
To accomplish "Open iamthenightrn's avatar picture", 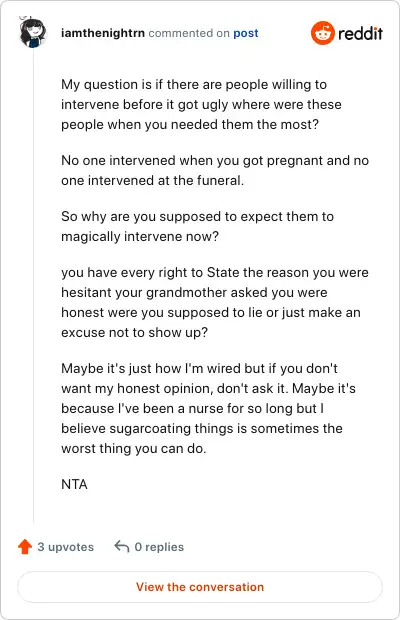I will tap(33, 32).
